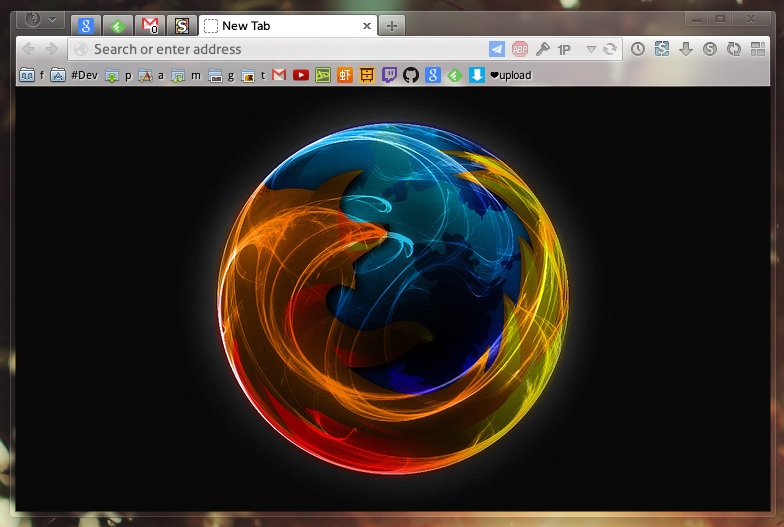
Task: Click the globe site identity icon
Action: [80, 49]
